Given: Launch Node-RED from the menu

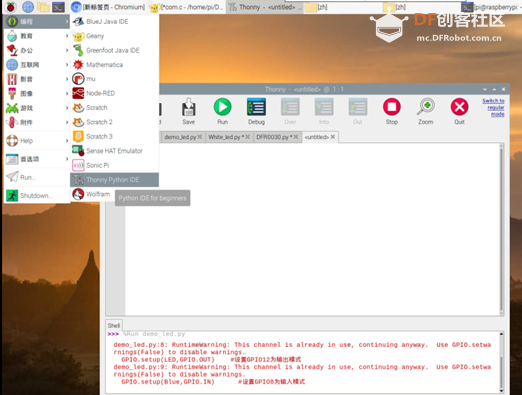Looking at the screenshot, I should (x=114, y=93).
